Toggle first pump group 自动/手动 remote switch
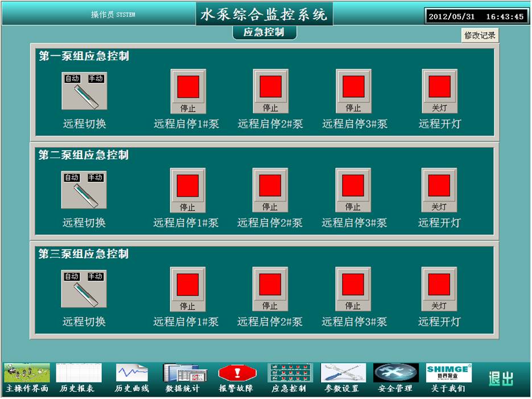Screen dimensions: 532x399 84,91
